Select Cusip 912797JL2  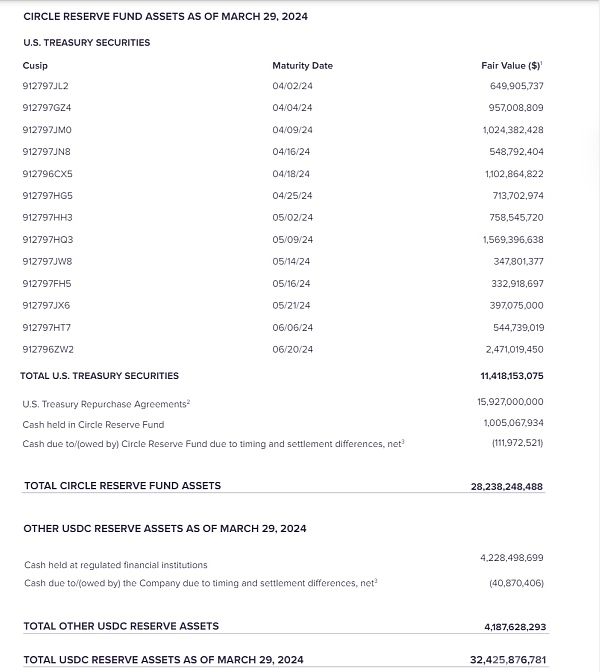coord(45,86)
